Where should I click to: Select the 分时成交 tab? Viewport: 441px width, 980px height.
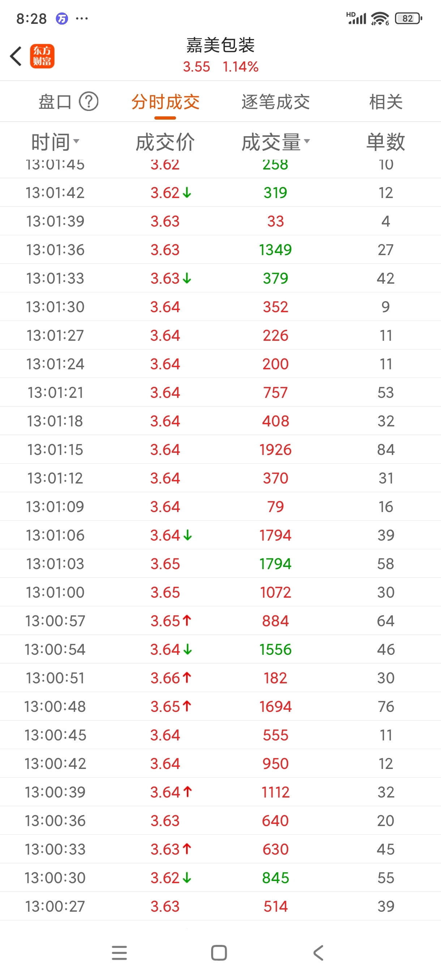tap(165, 102)
